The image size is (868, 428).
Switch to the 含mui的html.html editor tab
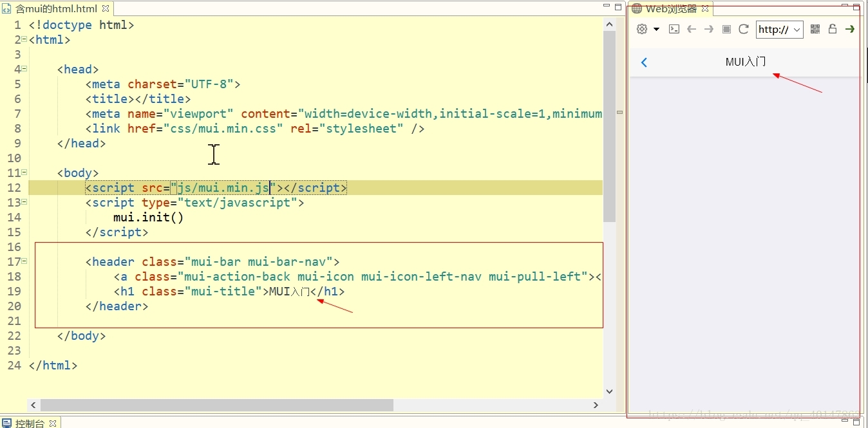56,9
